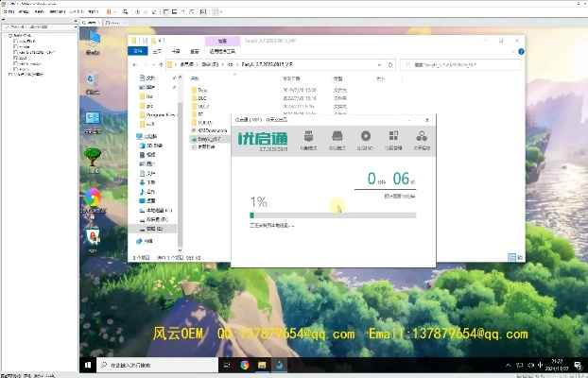Select the first VM entry in VMware library tree
Screen dimensions: 588x378
click(x=26, y=42)
